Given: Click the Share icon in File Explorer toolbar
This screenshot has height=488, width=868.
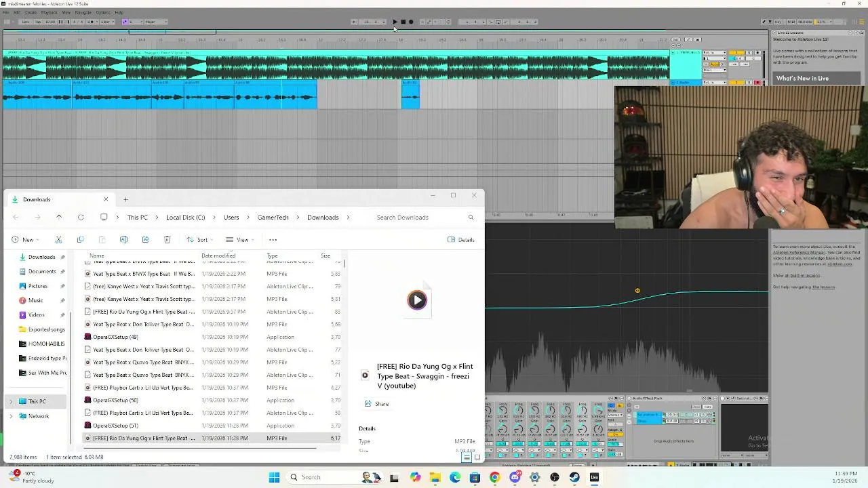Looking at the screenshot, I should click(x=145, y=239).
